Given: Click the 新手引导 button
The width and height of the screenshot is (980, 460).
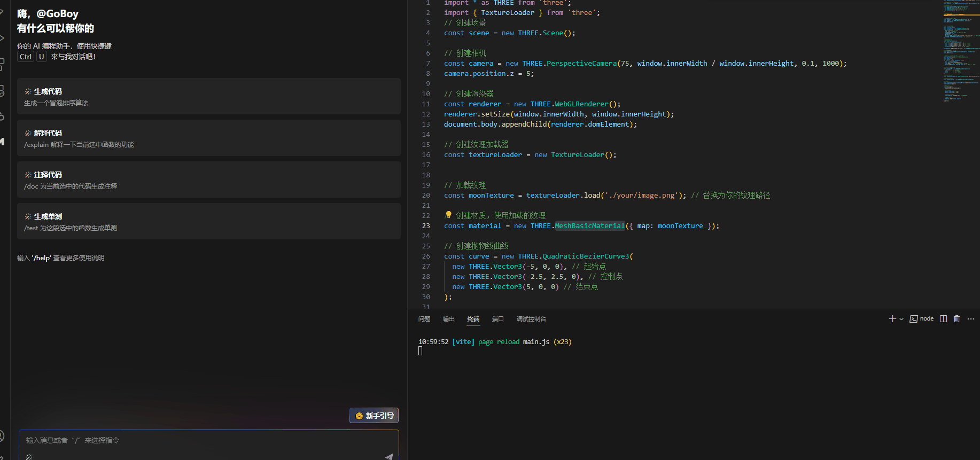Looking at the screenshot, I should [374, 416].
